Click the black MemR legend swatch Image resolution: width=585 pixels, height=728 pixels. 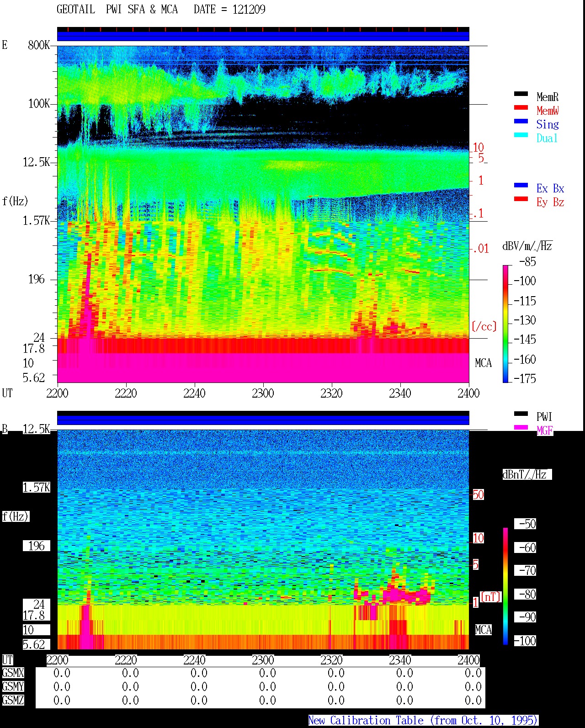click(521, 94)
